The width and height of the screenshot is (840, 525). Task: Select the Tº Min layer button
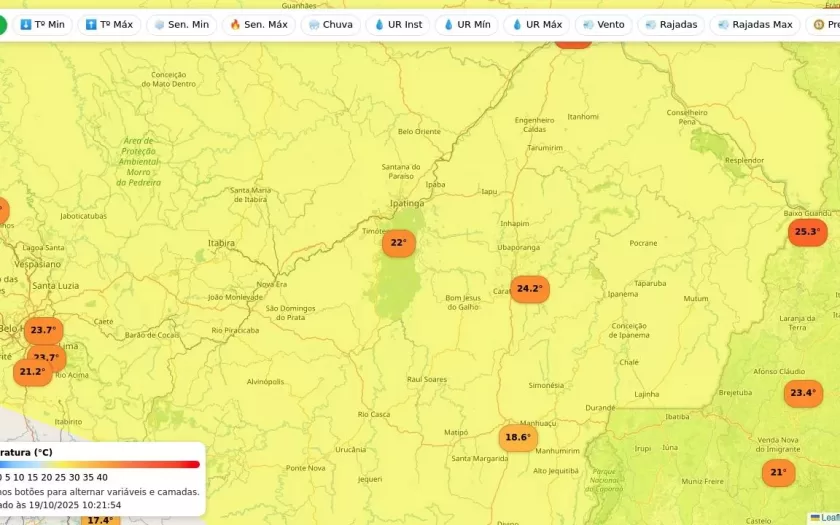coord(42,24)
